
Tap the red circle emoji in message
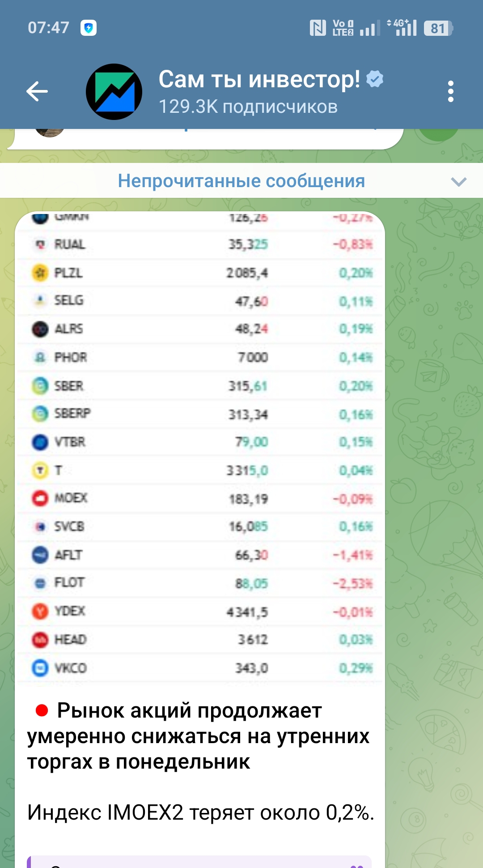click(42, 710)
